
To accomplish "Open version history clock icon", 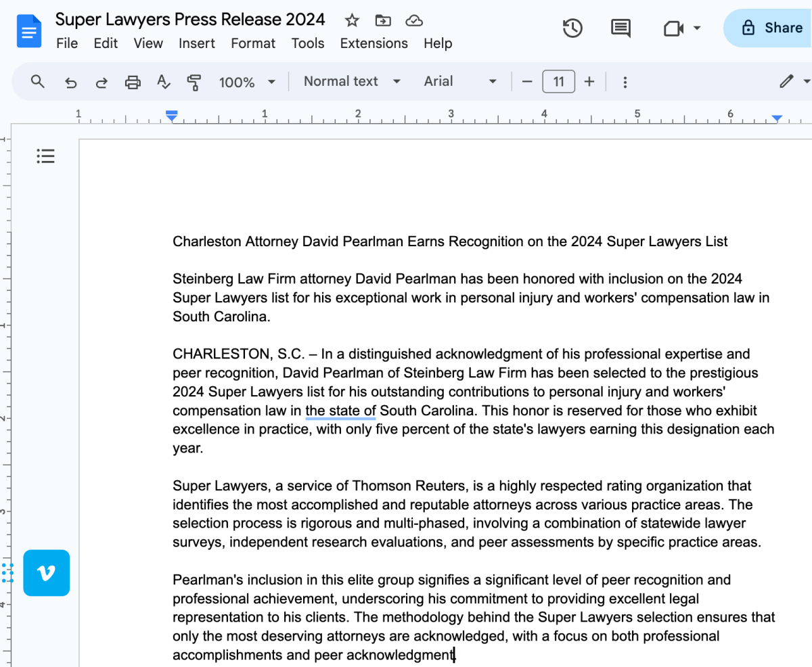I will (x=572, y=28).
